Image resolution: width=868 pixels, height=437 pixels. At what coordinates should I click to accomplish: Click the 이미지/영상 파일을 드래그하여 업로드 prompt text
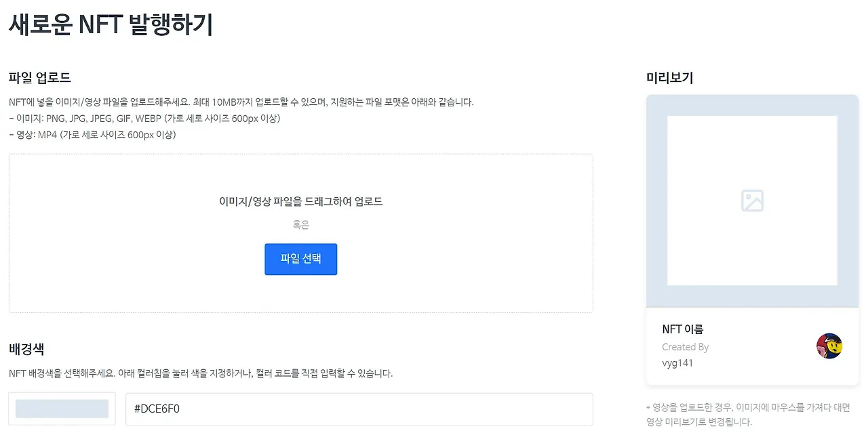click(300, 201)
